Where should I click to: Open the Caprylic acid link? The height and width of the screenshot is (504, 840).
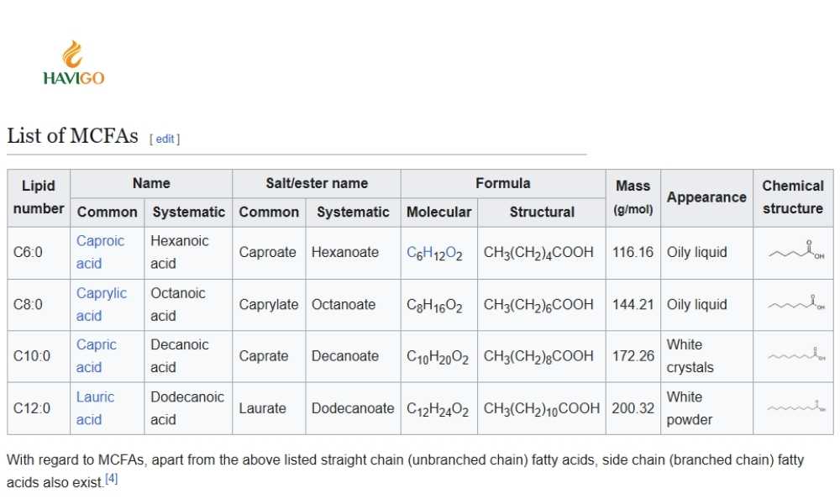pyautogui.click(x=101, y=293)
